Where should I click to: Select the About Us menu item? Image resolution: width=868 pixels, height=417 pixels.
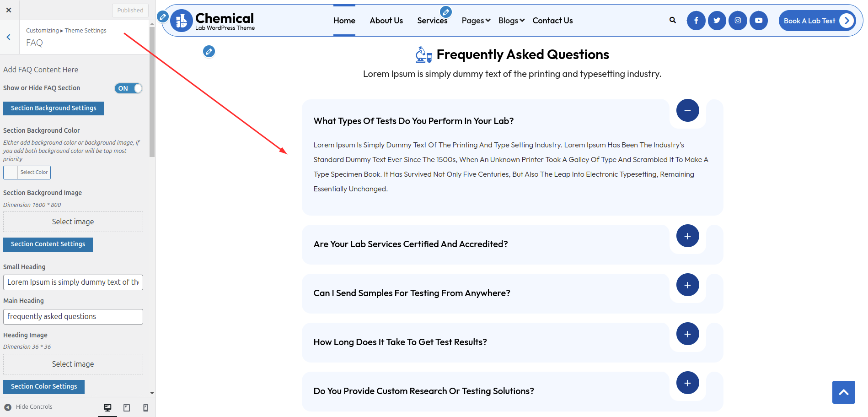[x=386, y=20]
